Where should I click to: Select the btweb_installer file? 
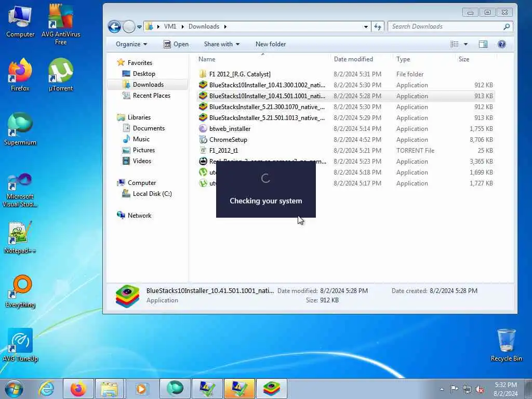coord(345,129)
